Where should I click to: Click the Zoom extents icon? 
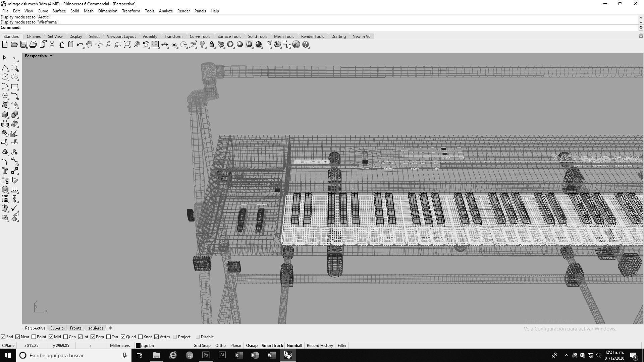click(127, 44)
